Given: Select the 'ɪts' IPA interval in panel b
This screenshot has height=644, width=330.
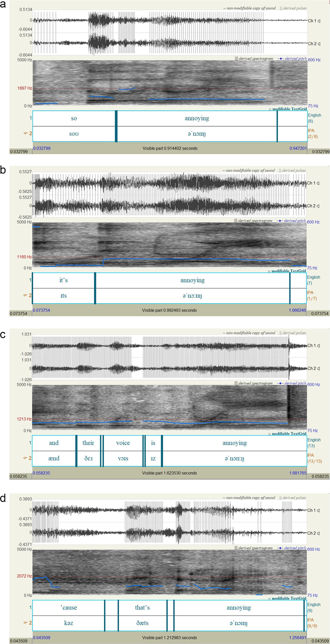Looking at the screenshot, I should pos(64,296).
